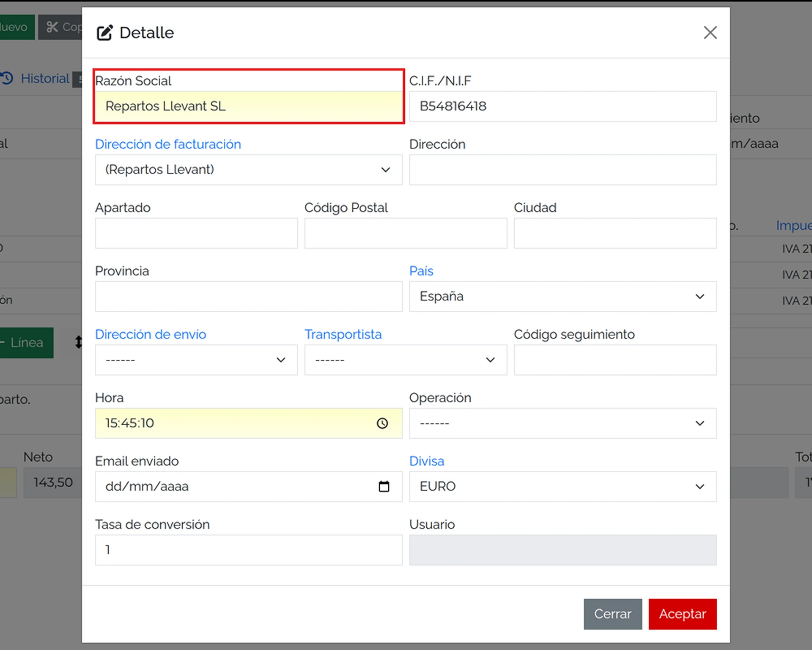The height and width of the screenshot is (650, 812).
Task: Close the Detalle dialog with the X
Action: 710,33
